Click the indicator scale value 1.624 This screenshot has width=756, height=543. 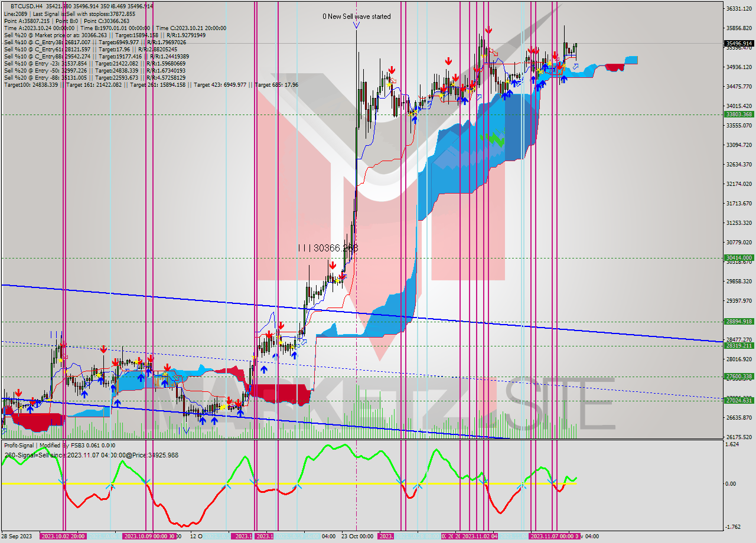732,444
